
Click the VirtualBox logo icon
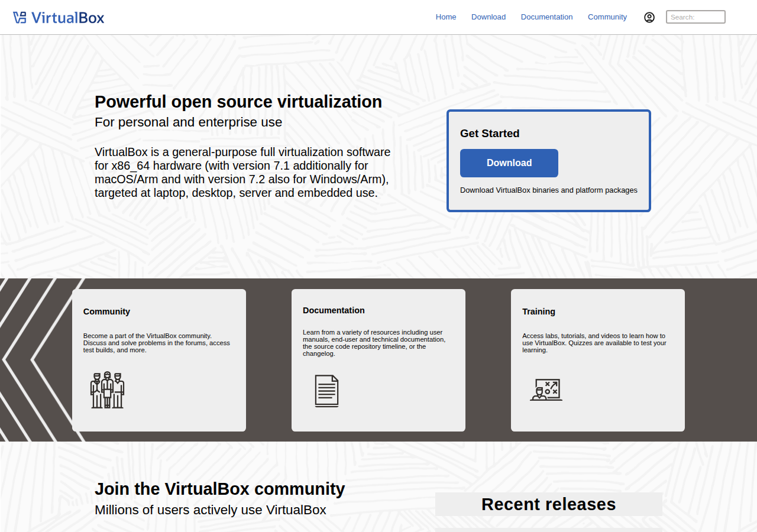click(x=20, y=17)
